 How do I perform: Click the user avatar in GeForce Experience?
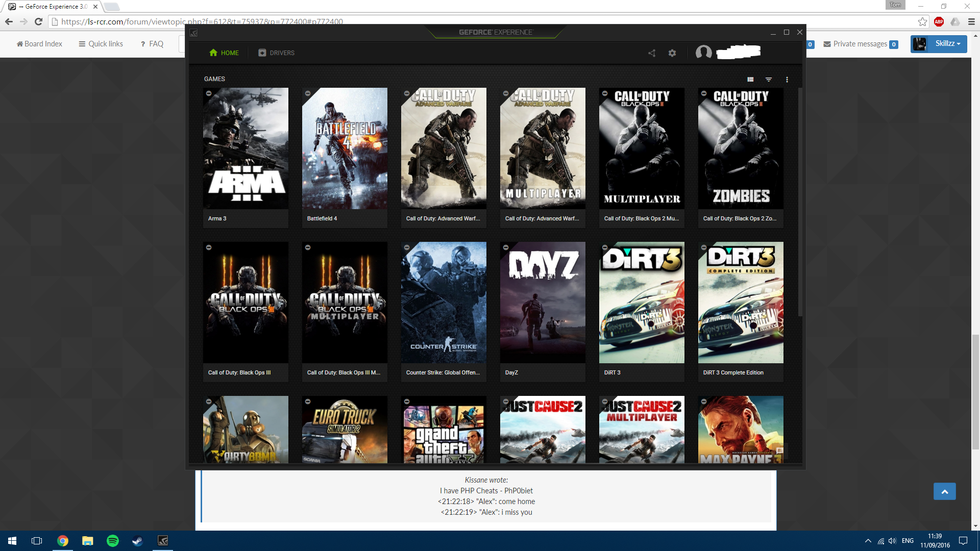[704, 52]
